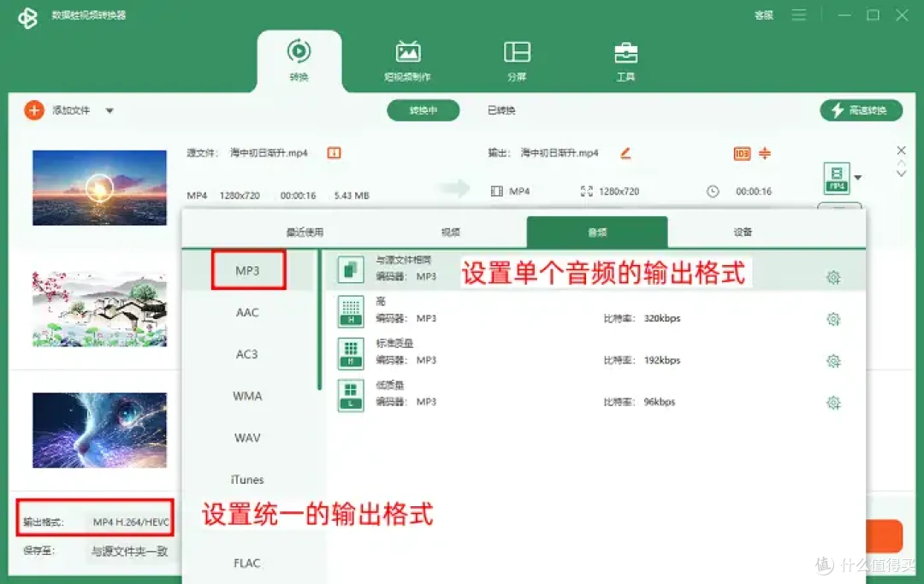Select WAV in the format list
924x584 pixels.
click(x=247, y=438)
